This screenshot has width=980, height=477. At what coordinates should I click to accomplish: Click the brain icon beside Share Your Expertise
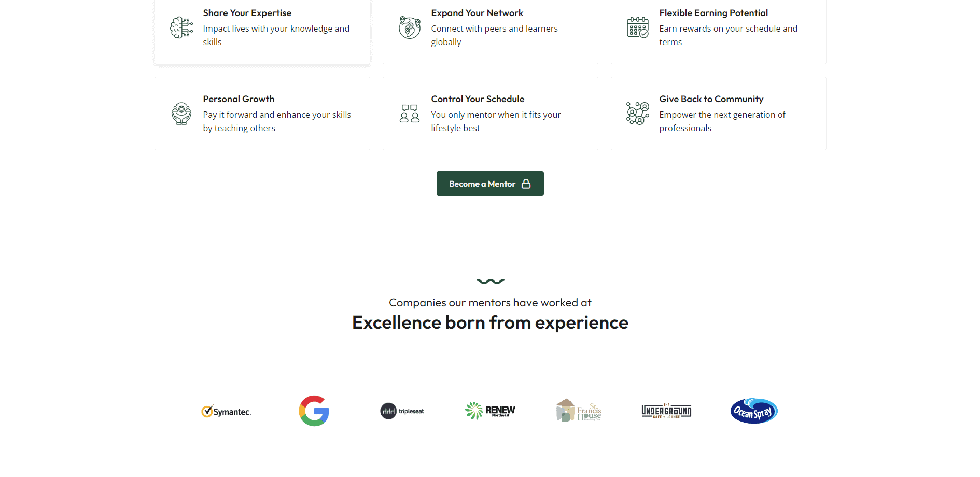click(181, 27)
